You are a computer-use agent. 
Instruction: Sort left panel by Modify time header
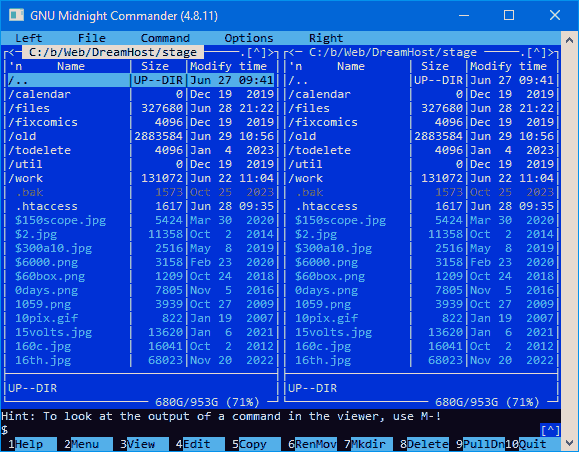coord(228,66)
